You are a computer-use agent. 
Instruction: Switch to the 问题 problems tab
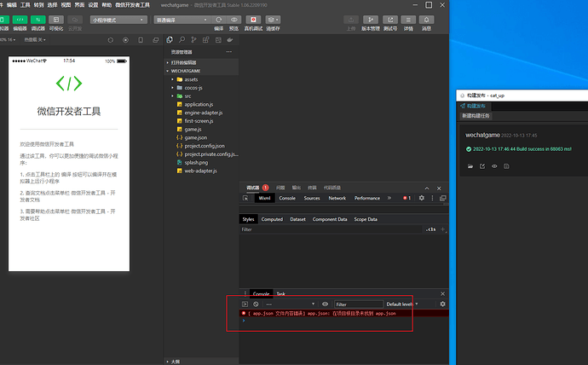tap(280, 188)
